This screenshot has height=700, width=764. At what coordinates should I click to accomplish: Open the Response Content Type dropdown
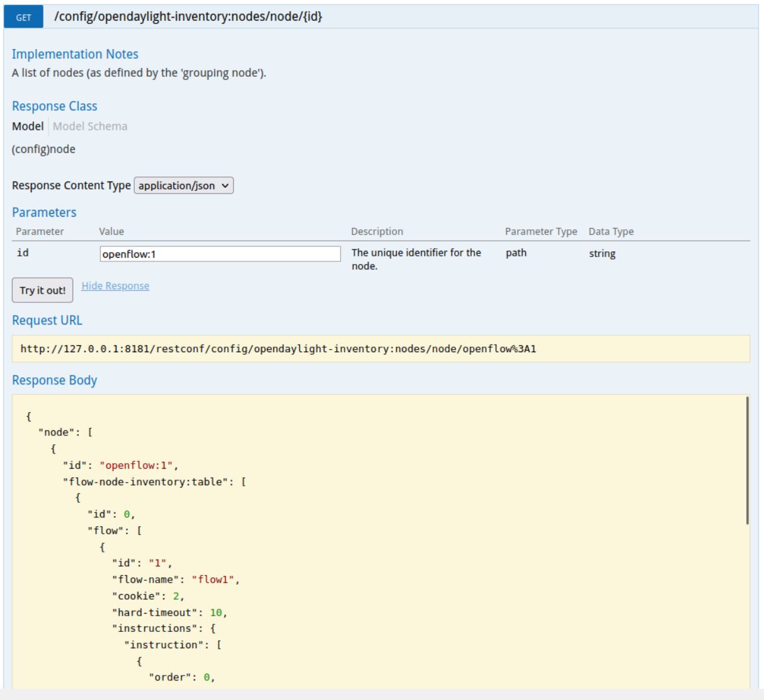[184, 185]
